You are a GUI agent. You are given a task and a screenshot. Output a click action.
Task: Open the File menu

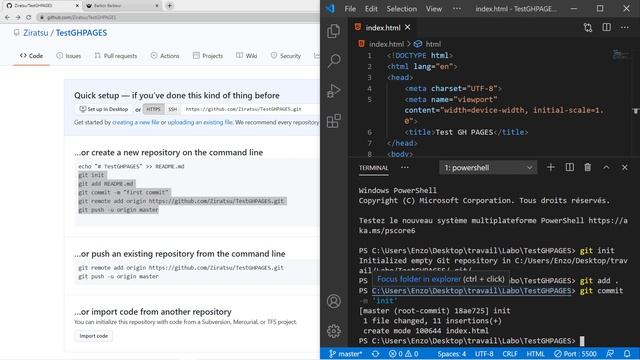[x=350, y=9]
